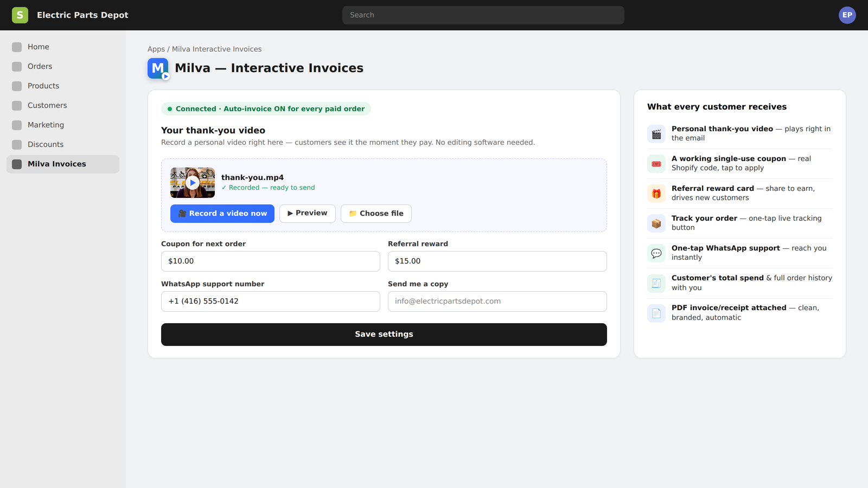The height and width of the screenshot is (488, 868).
Task: Click the single-use coupon ticket icon
Action: [x=656, y=164]
